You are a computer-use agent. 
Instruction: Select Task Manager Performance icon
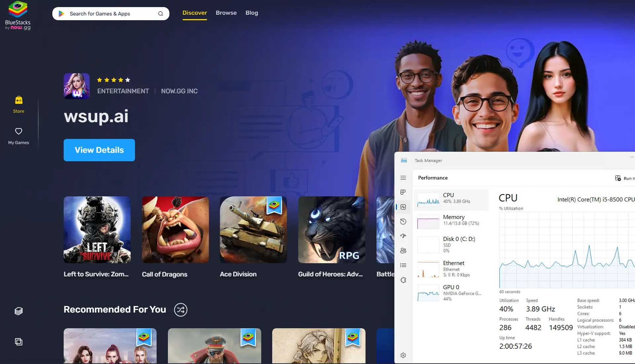pos(403,207)
